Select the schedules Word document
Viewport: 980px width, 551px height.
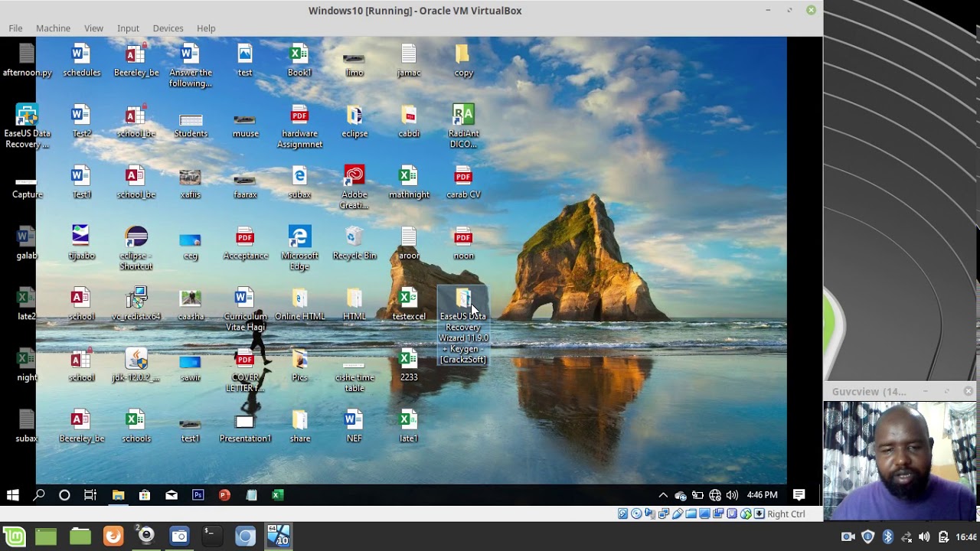[81, 60]
